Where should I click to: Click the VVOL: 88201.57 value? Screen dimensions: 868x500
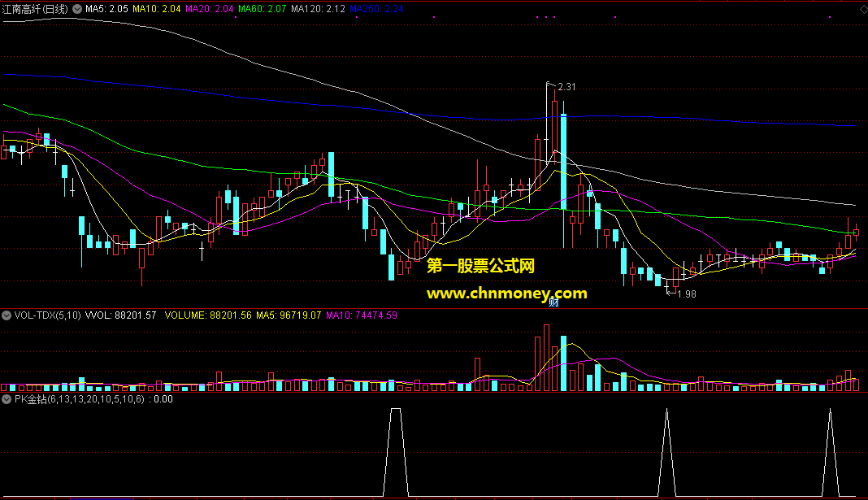click(x=120, y=315)
